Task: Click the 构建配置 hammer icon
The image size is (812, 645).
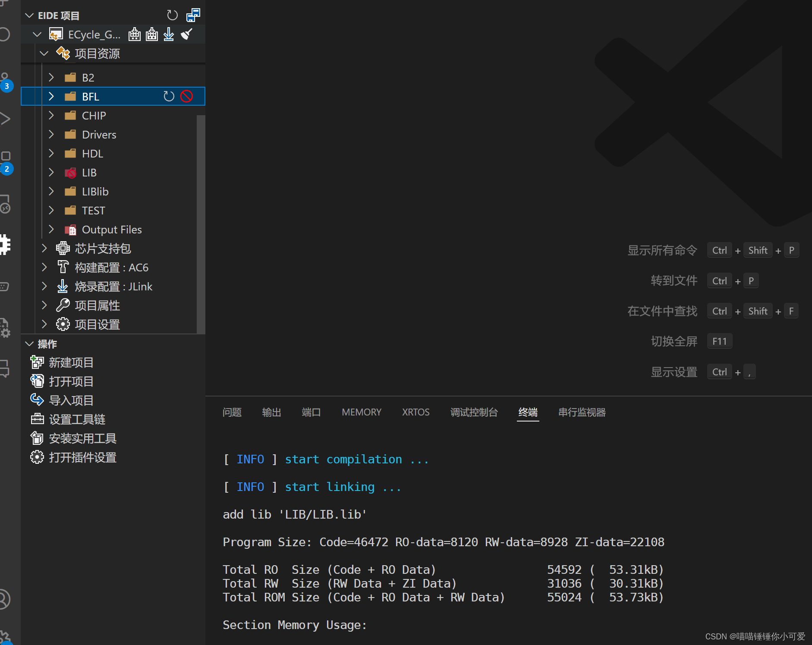Action: click(63, 267)
